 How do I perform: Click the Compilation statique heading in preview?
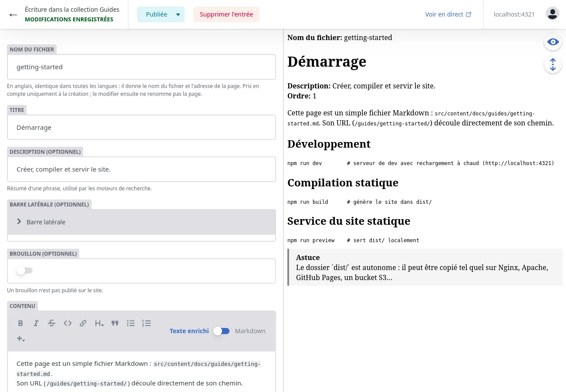(343, 182)
